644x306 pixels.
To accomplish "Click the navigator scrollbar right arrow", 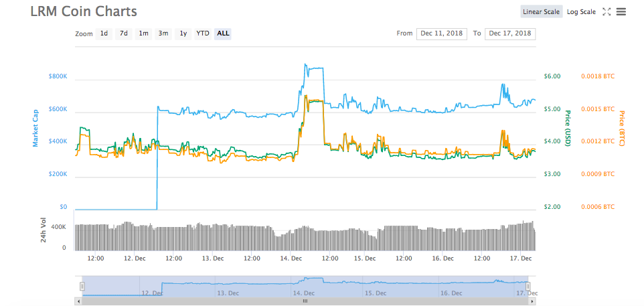I will 533,301.
